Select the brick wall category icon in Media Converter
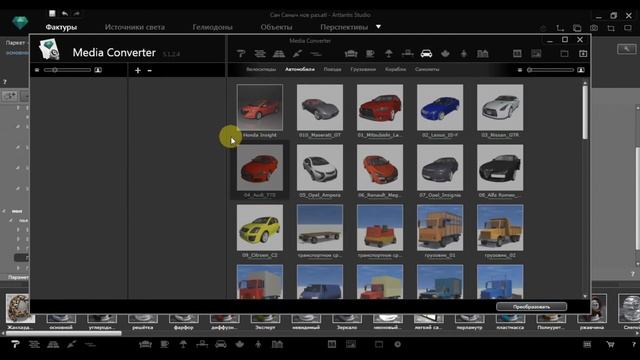 point(260,53)
